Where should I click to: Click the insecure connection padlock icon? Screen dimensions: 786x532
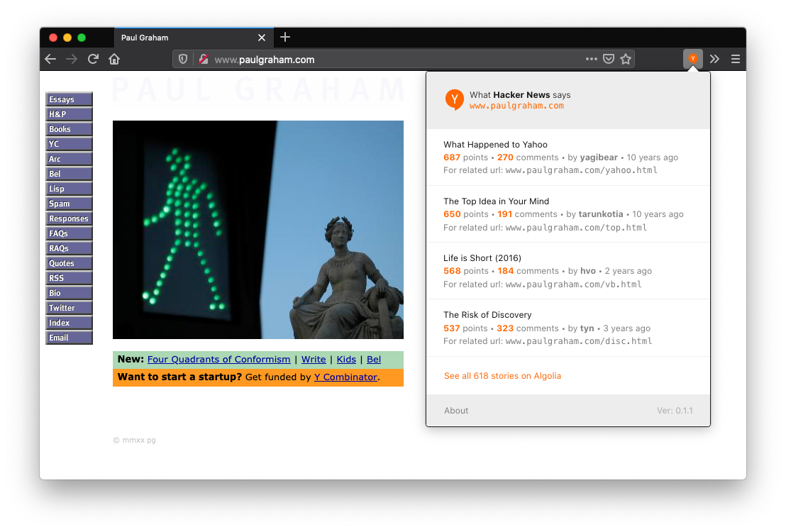203,59
